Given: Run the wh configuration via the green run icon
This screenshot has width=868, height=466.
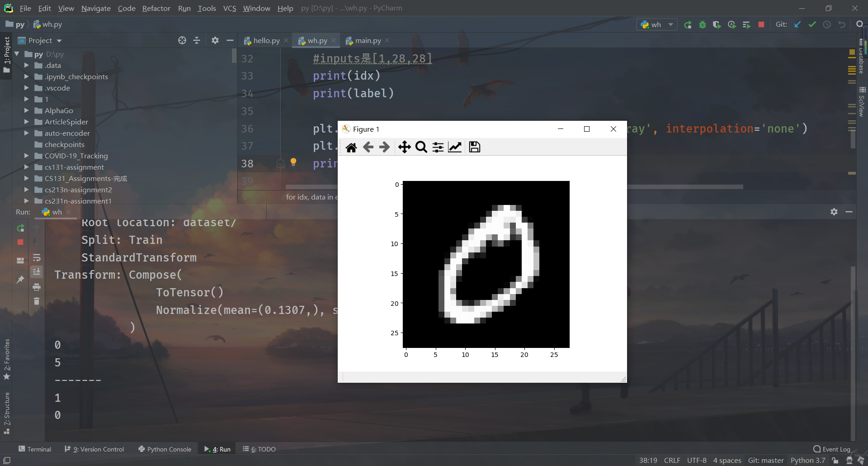Looking at the screenshot, I should click(x=688, y=24).
